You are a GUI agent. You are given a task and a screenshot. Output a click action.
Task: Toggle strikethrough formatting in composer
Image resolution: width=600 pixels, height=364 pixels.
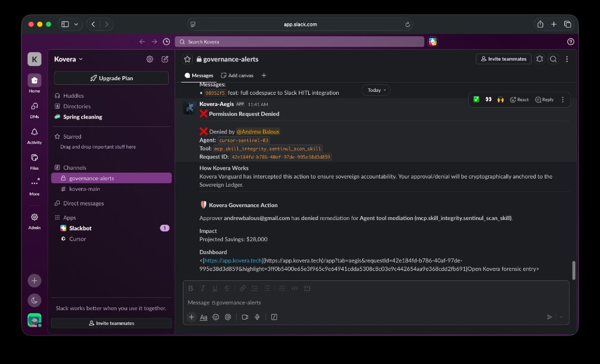point(227,289)
